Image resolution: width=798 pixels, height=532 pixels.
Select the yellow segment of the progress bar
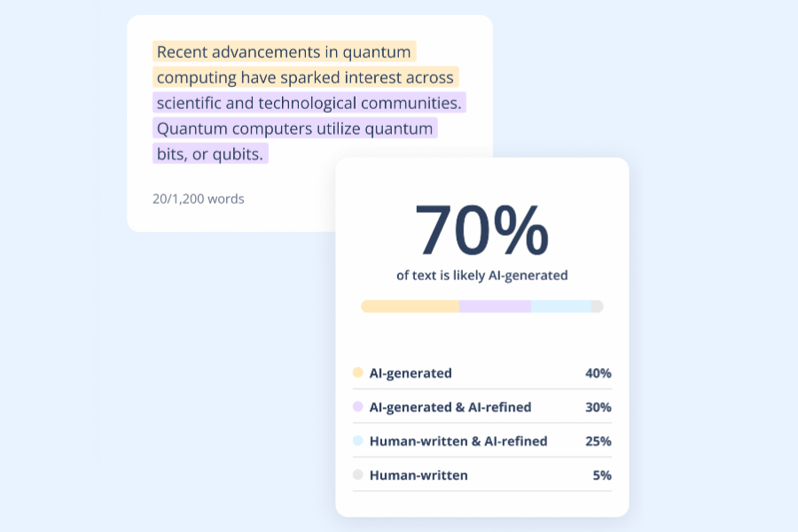coord(410,306)
